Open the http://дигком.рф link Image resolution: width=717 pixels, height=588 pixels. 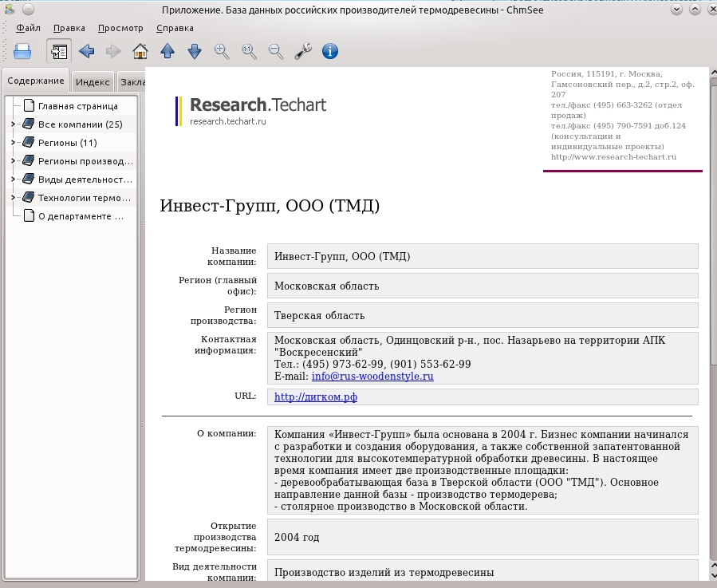point(316,397)
